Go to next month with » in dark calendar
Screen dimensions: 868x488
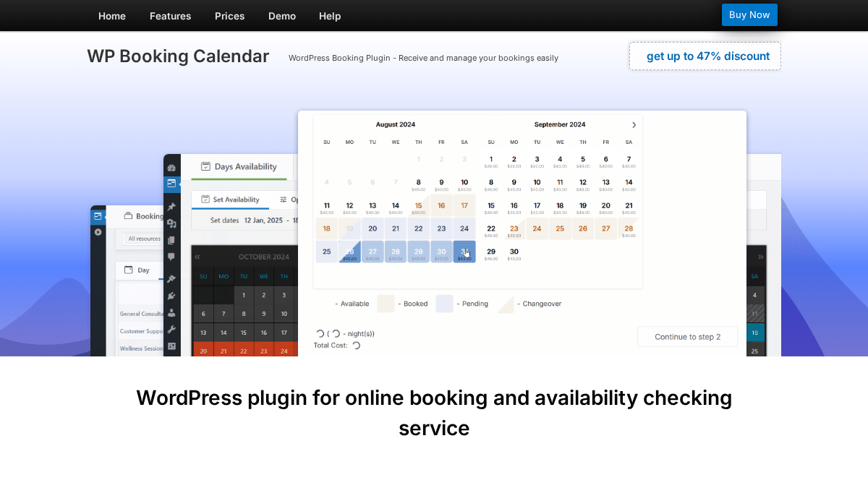coord(760,257)
